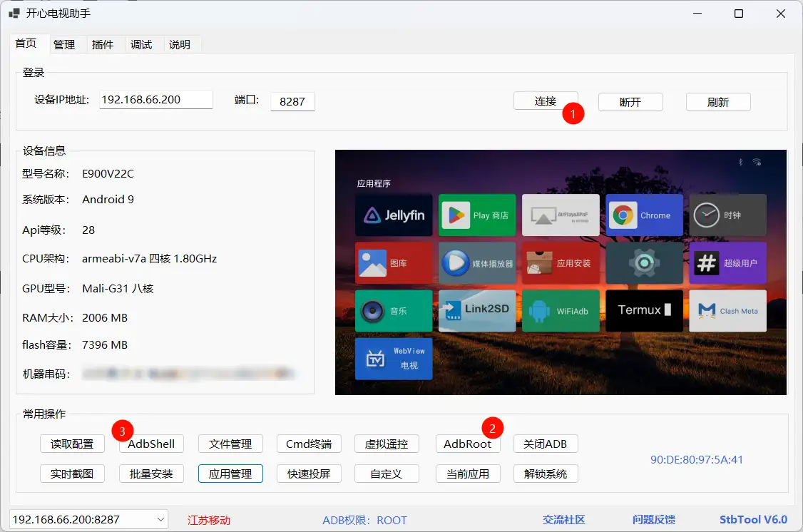This screenshot has height=532, width=803.
Task: Open the 虚拟遥控 virtual remote
Action: click(387, 443)
